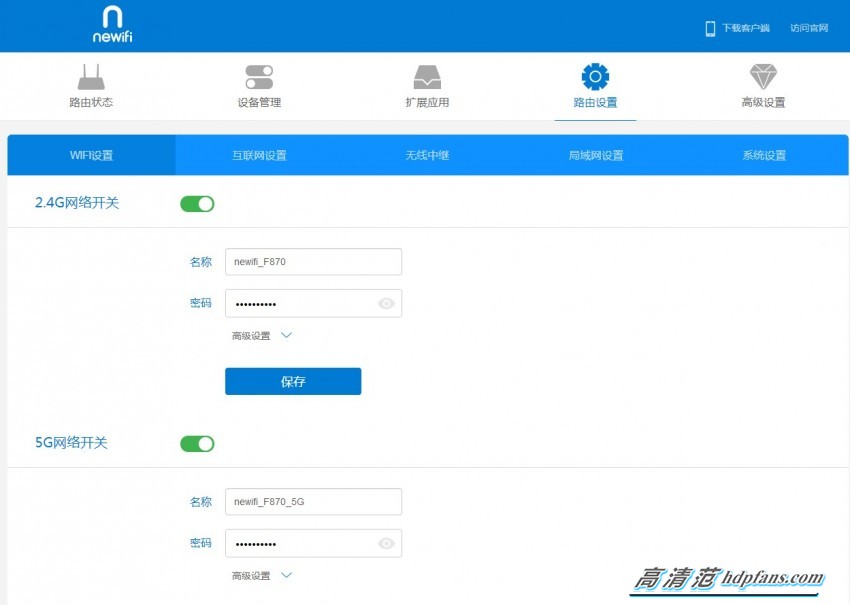The image size is (850, 605).
Task: Turn off the 2.4G网络开关 switch
Action: (x=197, y=204)
